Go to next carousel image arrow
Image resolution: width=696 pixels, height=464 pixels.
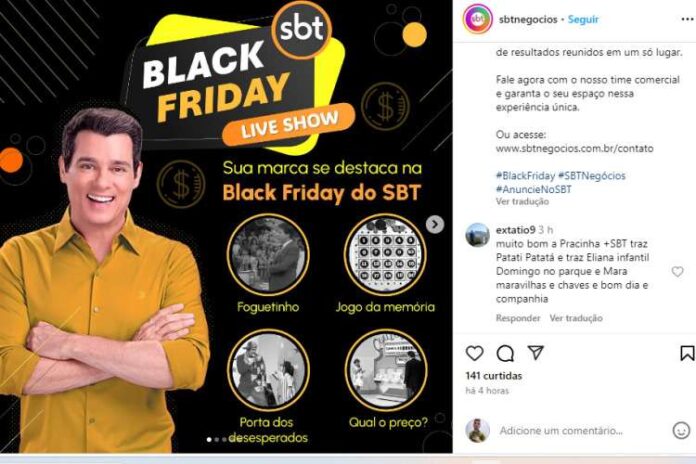coord(435,224)
